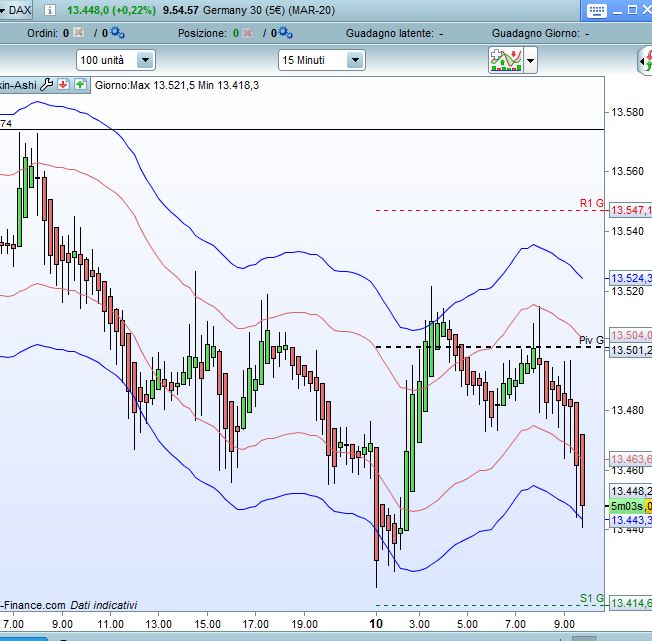The height and width of the screenshot is (641, 652).
Task: Cancel orders using the X beside Ordini
Action: click(x=78, y=32)
